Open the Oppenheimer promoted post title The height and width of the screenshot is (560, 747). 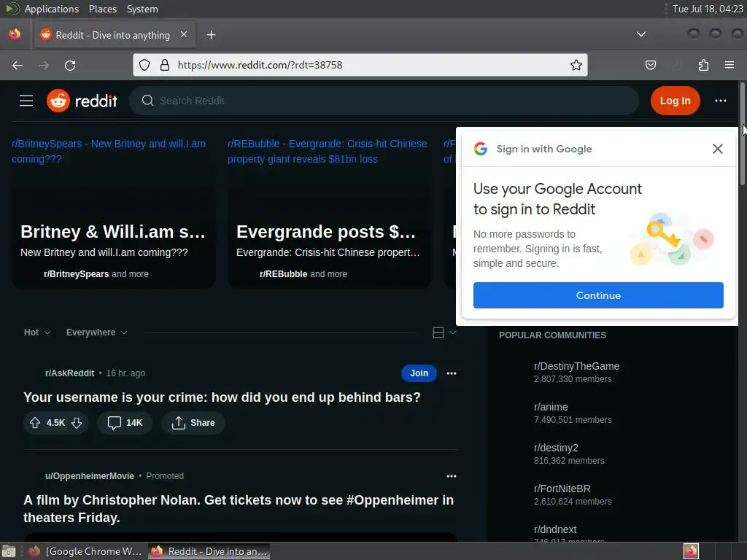click(x=239, y=508)
